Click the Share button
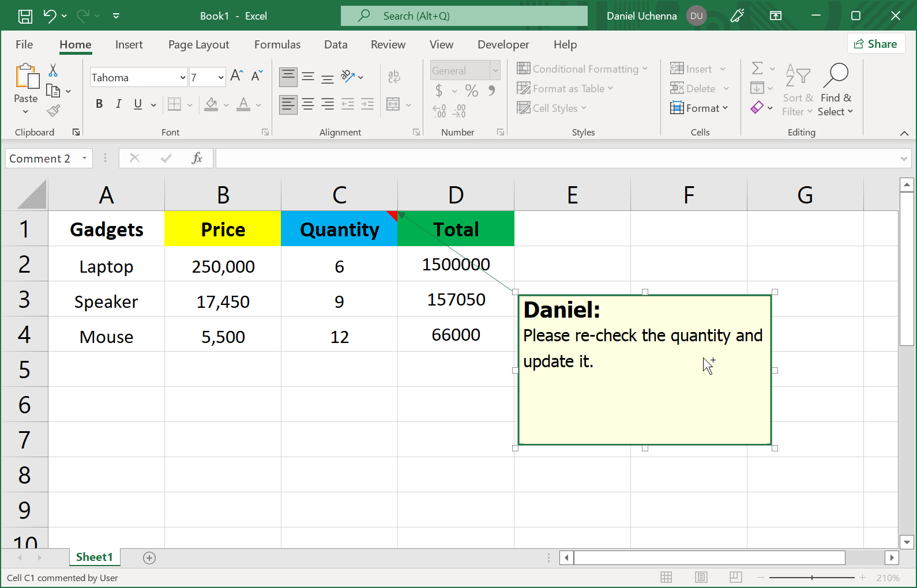Viewport: 917px width, 588px height. coord(875,44)
